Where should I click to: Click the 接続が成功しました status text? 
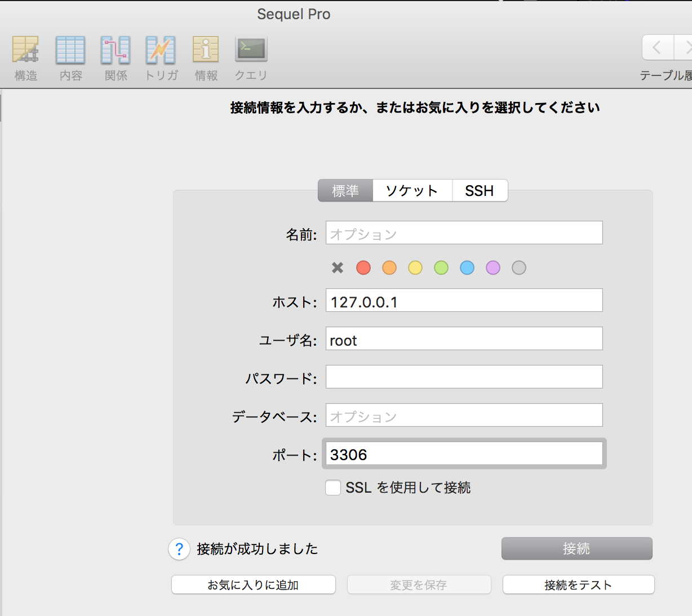(x=258, y=549)
